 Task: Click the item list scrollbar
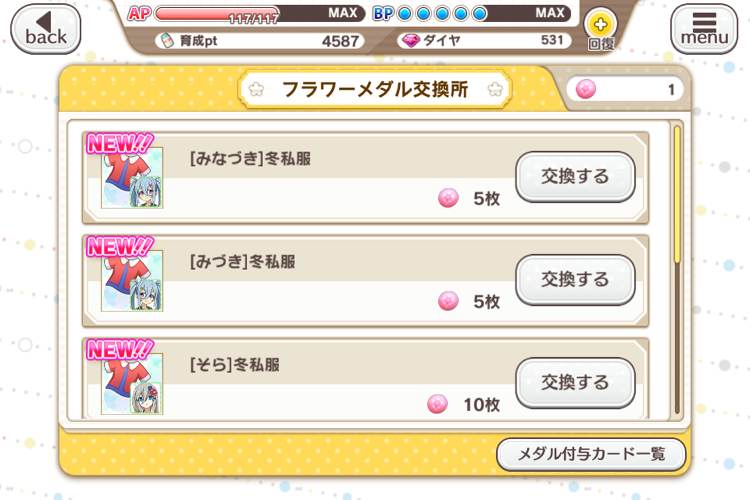tap(677, 269)
